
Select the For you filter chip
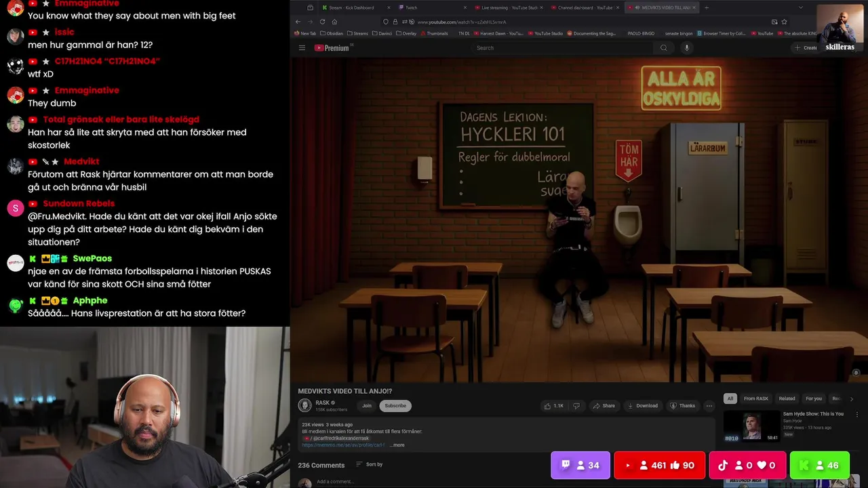coord(814,399)
